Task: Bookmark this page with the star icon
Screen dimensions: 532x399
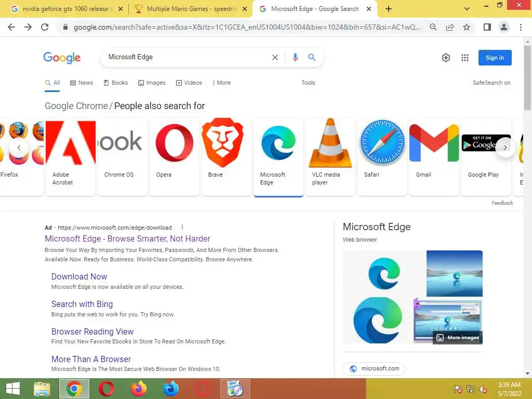Action: click(x=467, y=27)
